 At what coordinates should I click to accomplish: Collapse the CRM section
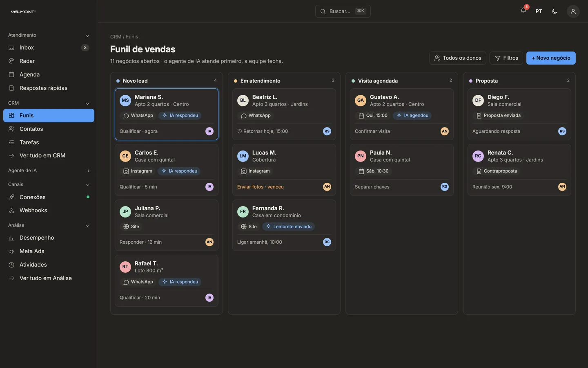pyautogui.click(x=49, y=103)
